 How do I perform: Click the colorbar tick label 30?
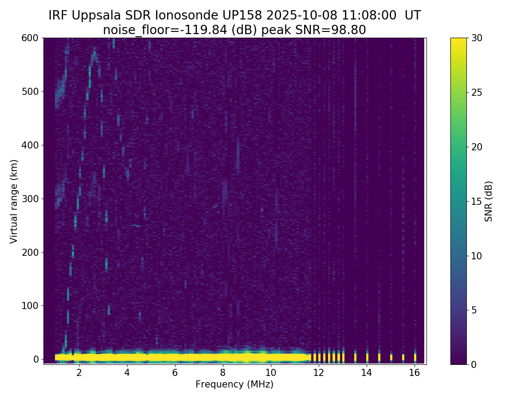point(476,38)
